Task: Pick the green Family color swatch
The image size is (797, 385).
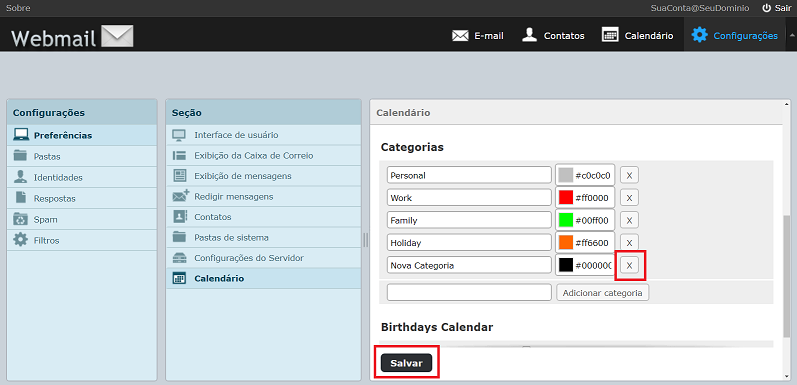Action: click(x=566, y=220)
